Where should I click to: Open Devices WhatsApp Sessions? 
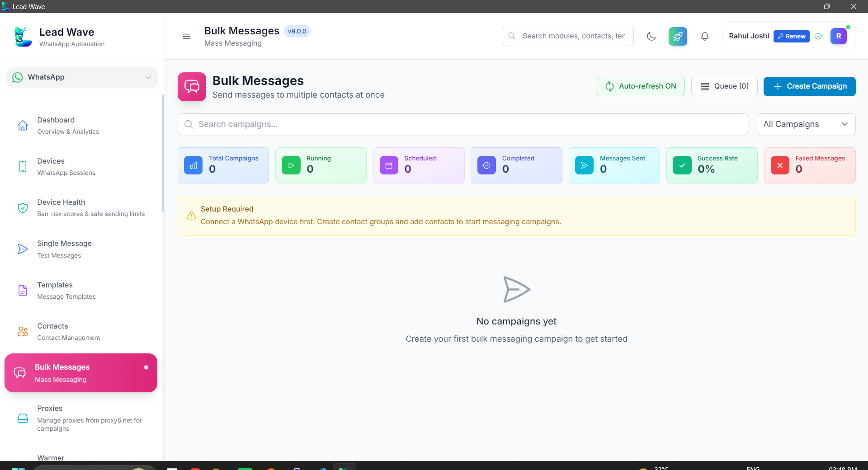(x=81, y=167)
